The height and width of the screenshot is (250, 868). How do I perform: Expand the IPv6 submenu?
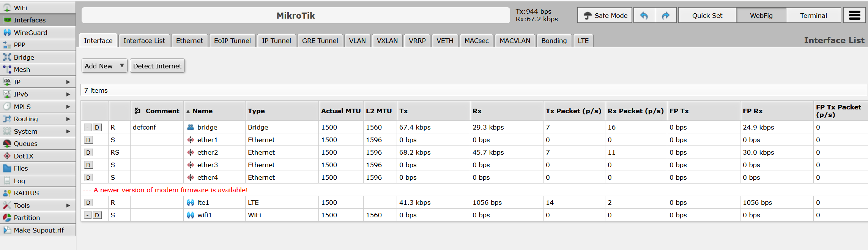pyautogui.click(x=38, y=94)
